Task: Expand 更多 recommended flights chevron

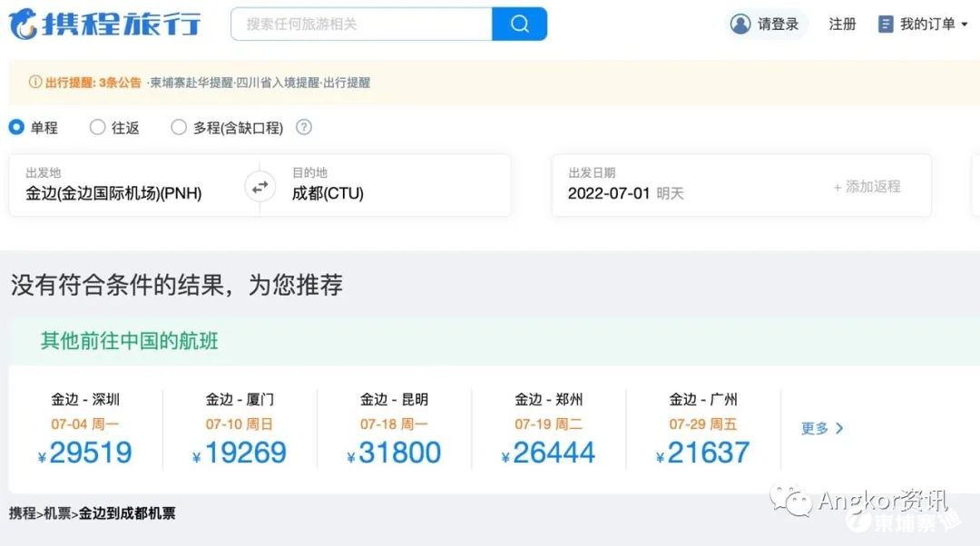Action: pos(839,428)
